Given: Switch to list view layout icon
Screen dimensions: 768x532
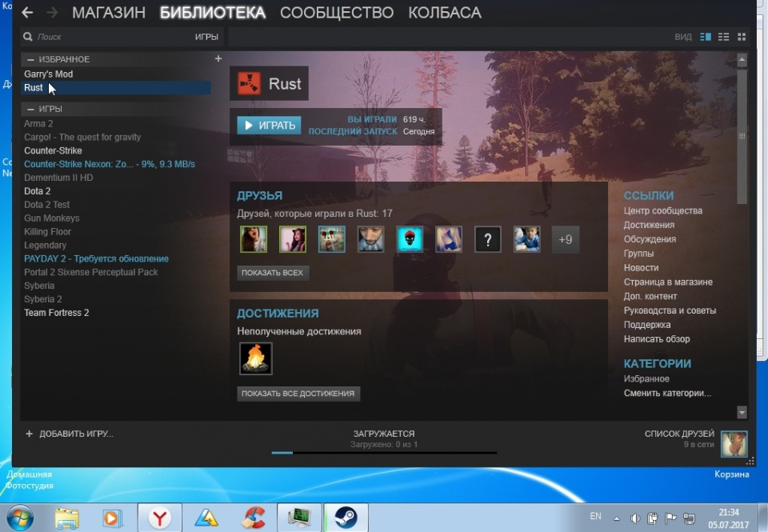Looking at the screenshot, I should [x=724, y=37].
